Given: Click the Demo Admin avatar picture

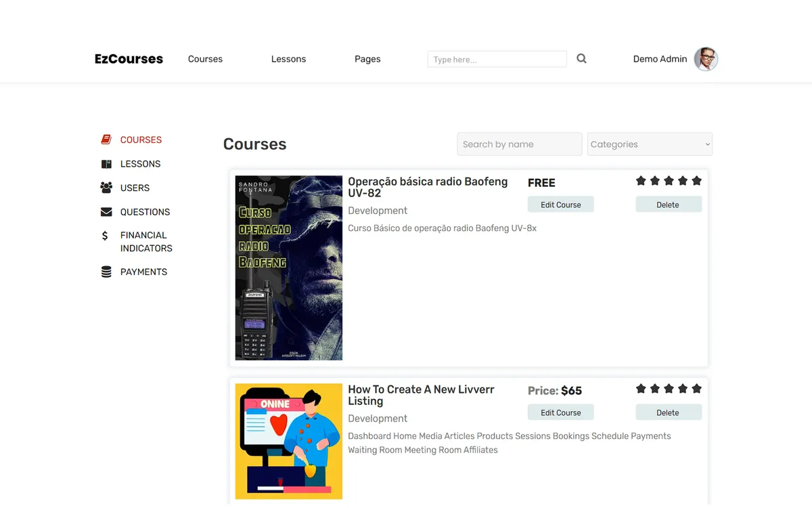Looking at the screenshot, I should click(706, 59).
